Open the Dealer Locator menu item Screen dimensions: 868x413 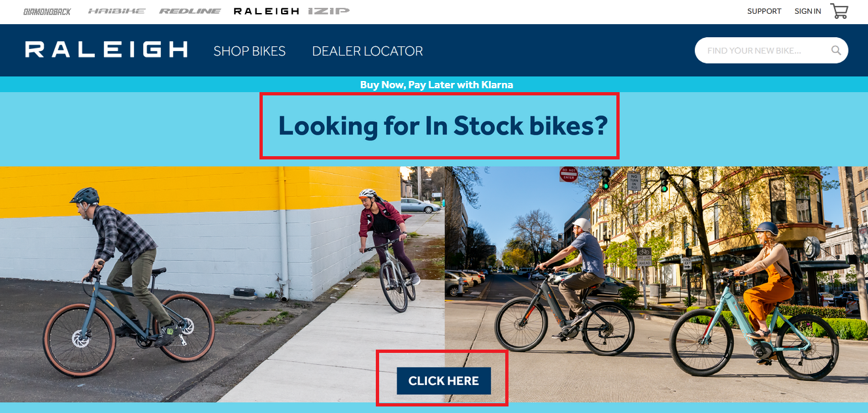[x=367, y=51]
